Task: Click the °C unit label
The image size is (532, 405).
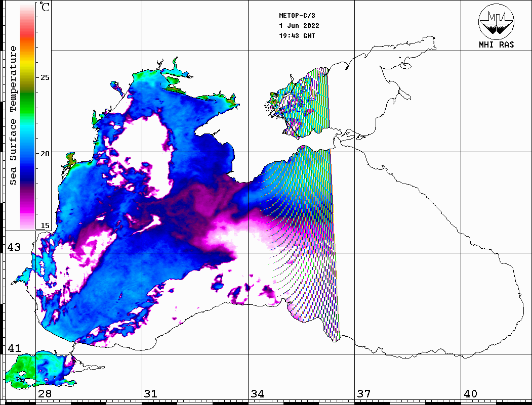Action: click(45, 7)
